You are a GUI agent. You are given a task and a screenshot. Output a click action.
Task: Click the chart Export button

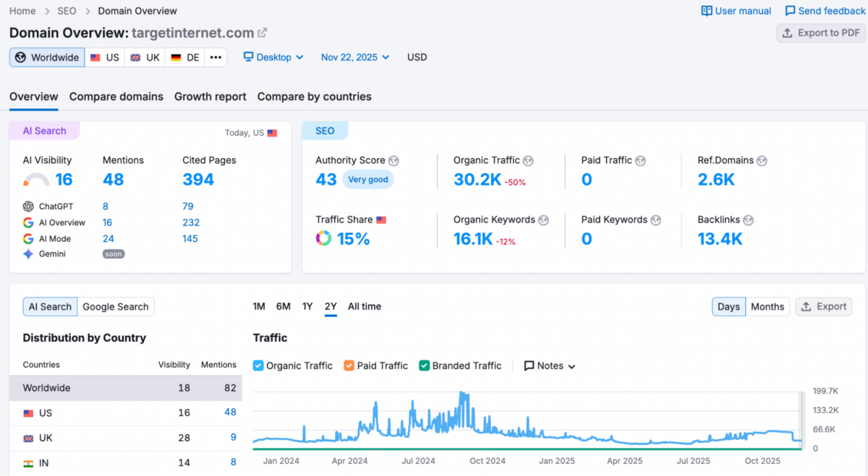[824, 307]
